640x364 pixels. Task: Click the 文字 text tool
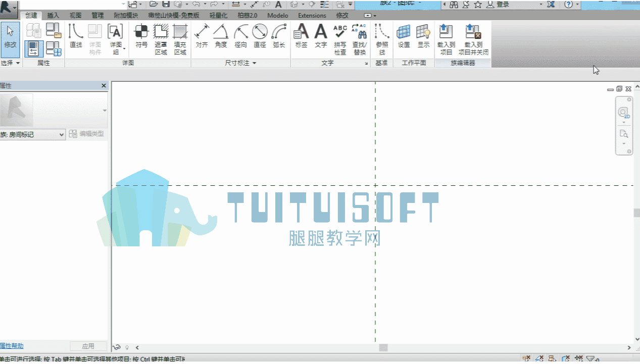tap(321, 36)
